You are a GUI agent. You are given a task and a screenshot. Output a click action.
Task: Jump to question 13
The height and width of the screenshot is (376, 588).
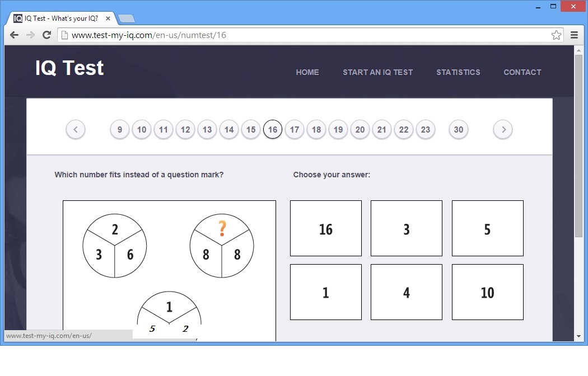[x=207, y=130]
